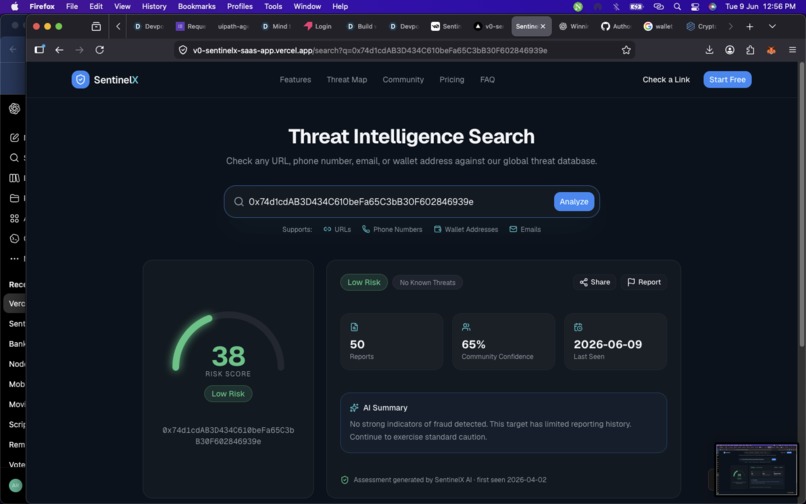Image resolution: width=806 pixels, height=504 pixels.
Task: Click the Apple menu logo
Action: pyautogui.click(x=14, y=7)
